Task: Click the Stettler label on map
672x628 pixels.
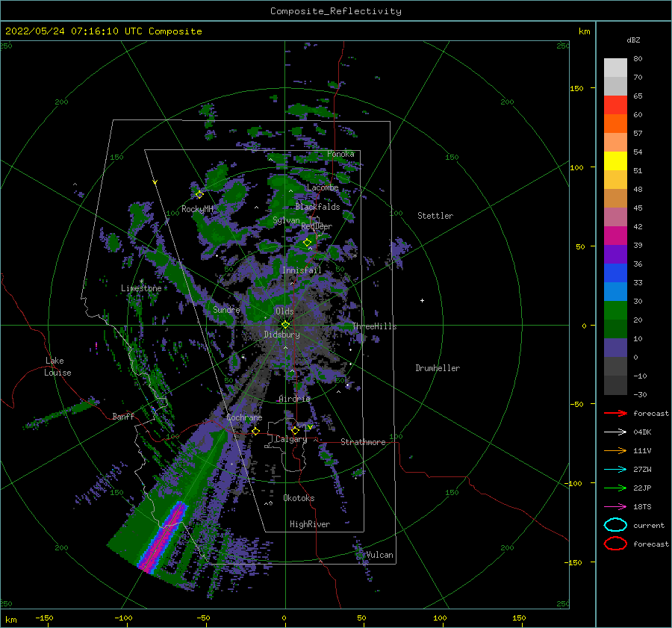Action: point(435,216)
